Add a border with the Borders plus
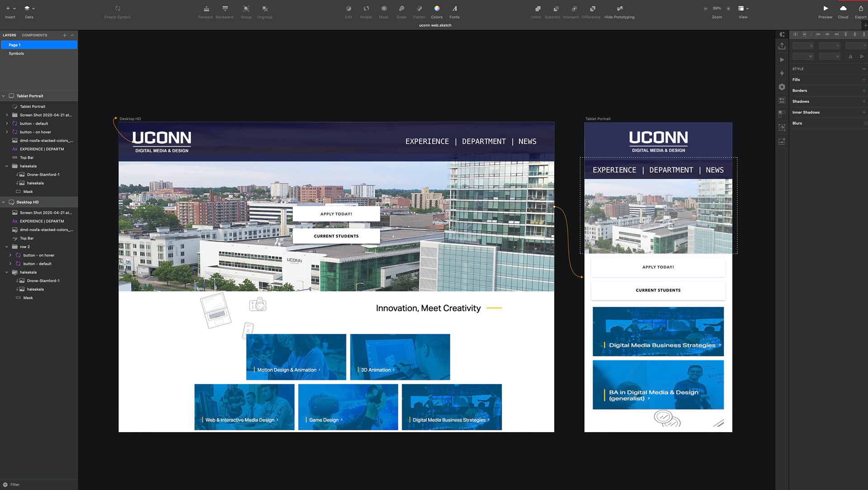Screen dimensions: 868x490 coord(864,90)
